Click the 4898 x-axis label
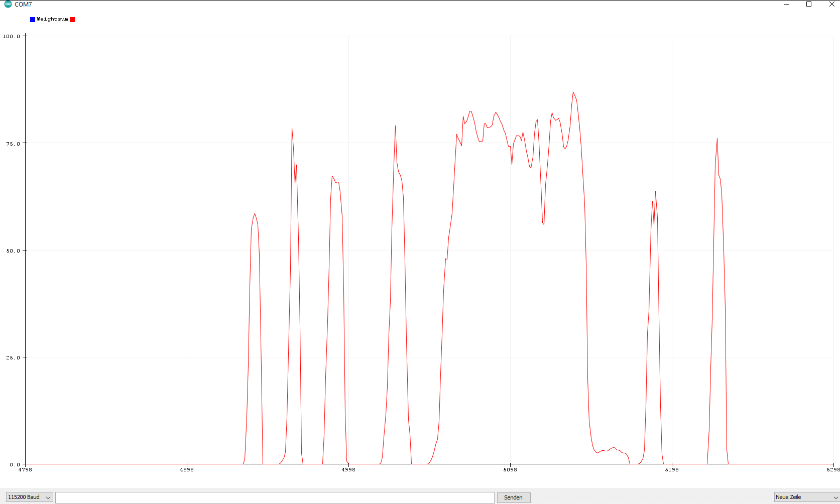The image size is (840, 504). click(x=186, y=469)
